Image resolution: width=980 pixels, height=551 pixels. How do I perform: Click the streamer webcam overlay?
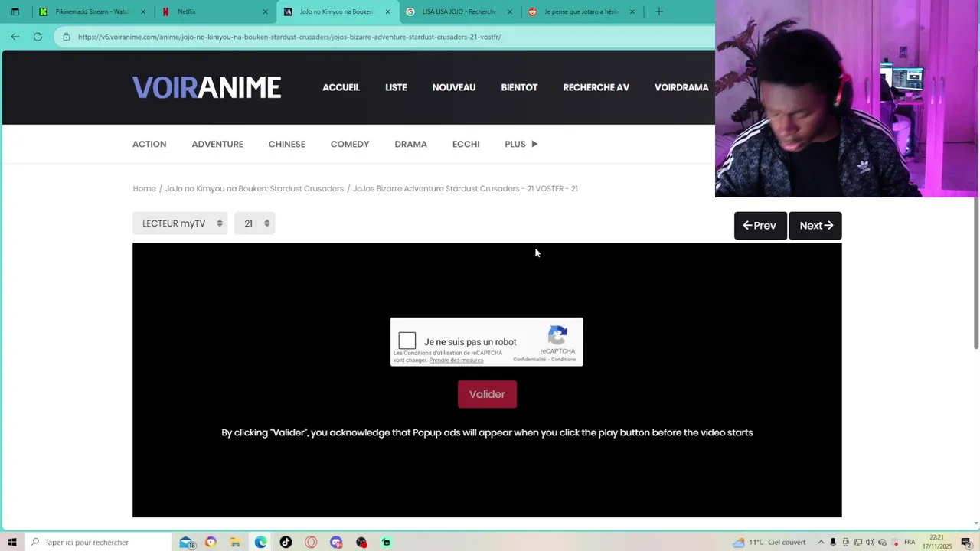coord(847,99)
